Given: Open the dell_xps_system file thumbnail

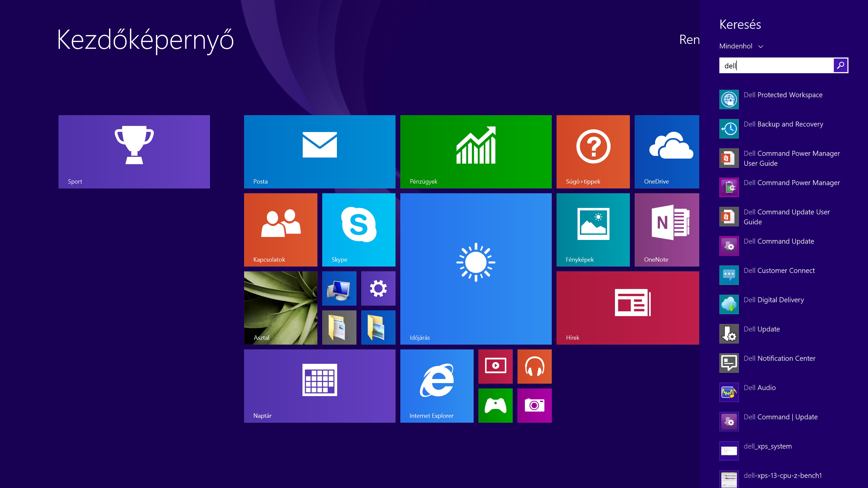Looking at the screenshot, I should click(x=729, y=451).
